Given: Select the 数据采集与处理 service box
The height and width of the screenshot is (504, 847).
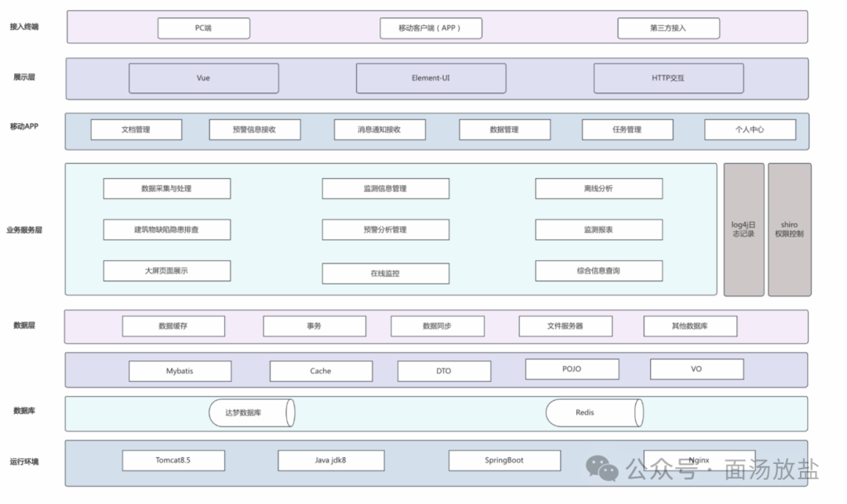Looking at the screenshot, I should coord(167,188).
